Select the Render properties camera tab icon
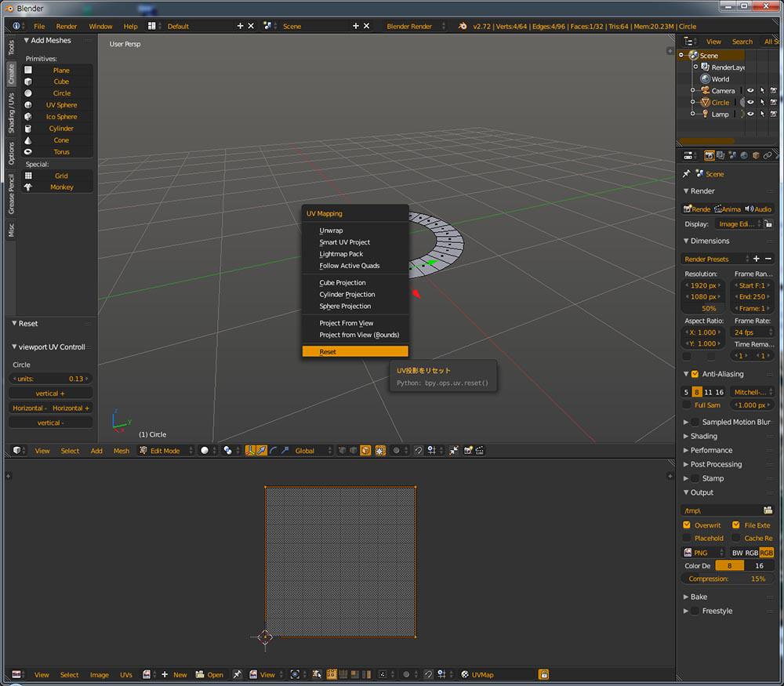 709,155
